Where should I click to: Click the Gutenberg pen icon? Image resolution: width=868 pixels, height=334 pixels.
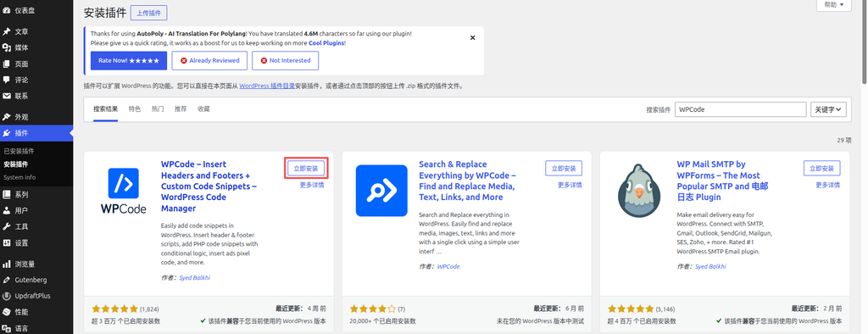pos(7,280)
